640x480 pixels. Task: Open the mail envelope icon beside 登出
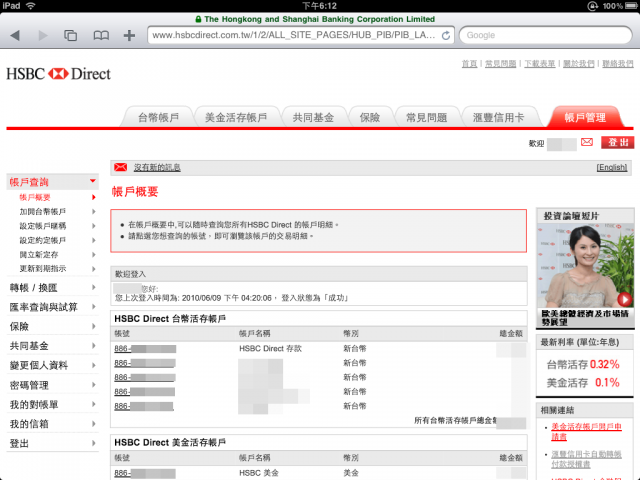tap(587, 142)
